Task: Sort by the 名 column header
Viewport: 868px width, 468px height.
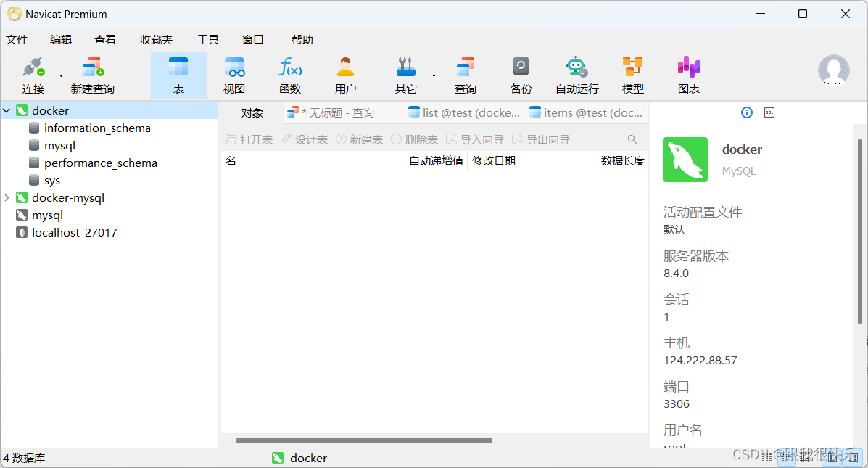Action: (x=312, y=161)
